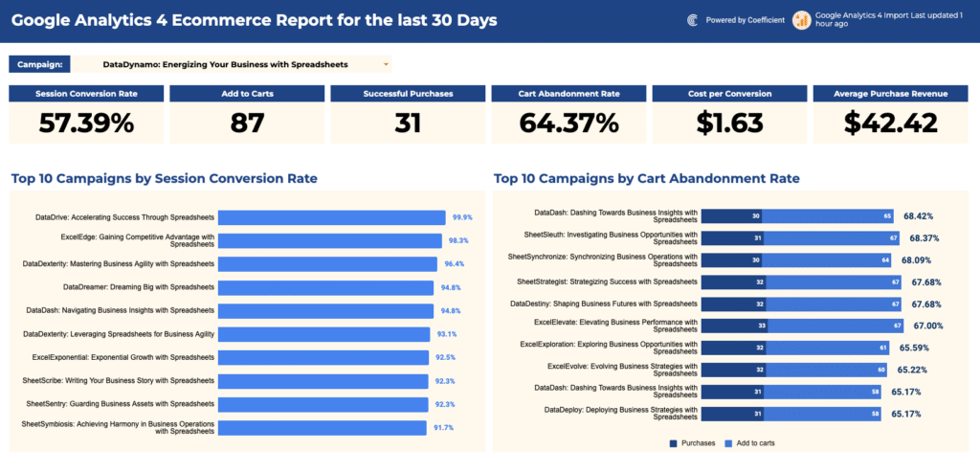Click the DataDreamer campaign label
The height and width of the screenshot is (473, 980).
tap(139, 287)
